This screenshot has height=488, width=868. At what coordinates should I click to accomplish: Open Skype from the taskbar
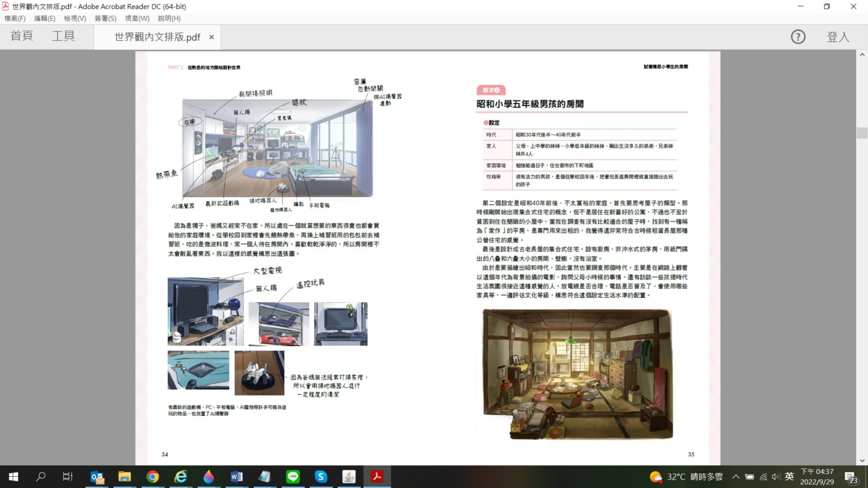[321, 477]
